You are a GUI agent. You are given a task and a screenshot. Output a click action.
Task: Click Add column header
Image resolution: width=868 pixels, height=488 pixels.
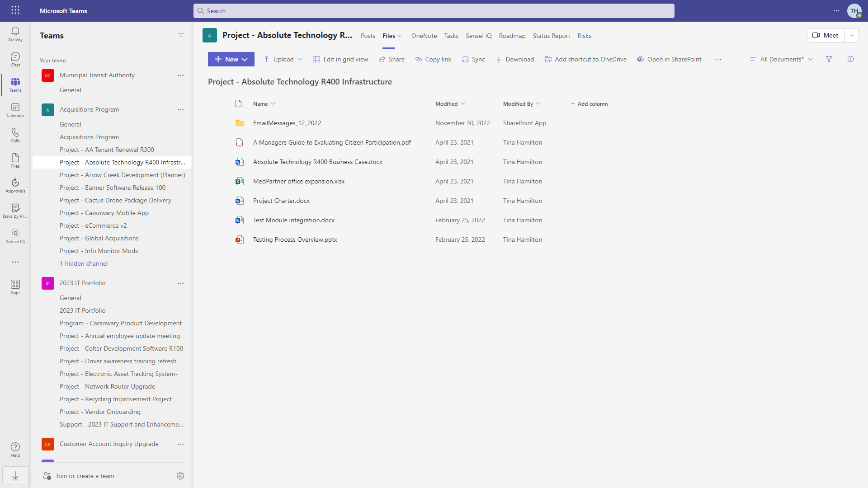[589, 104]
